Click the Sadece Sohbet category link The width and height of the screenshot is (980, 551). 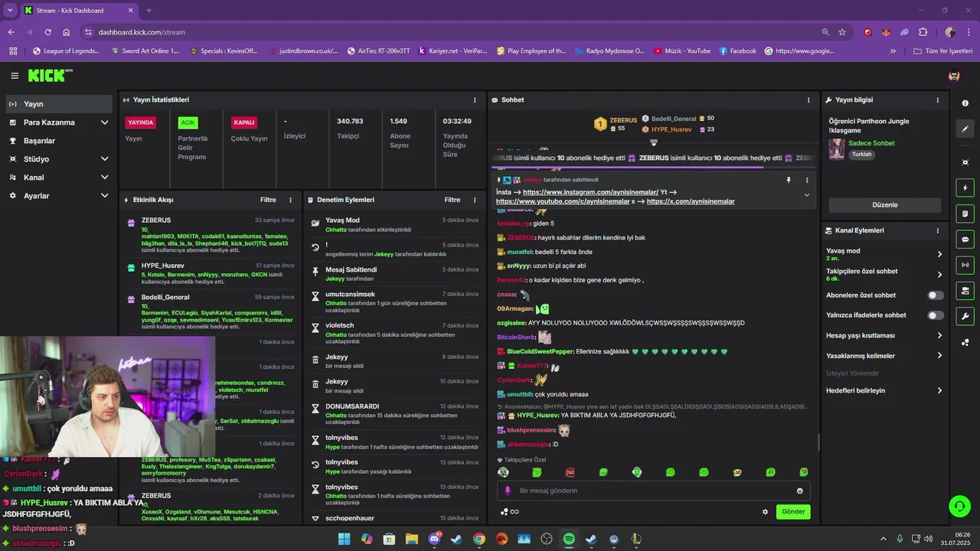click(x=871, y=143)
